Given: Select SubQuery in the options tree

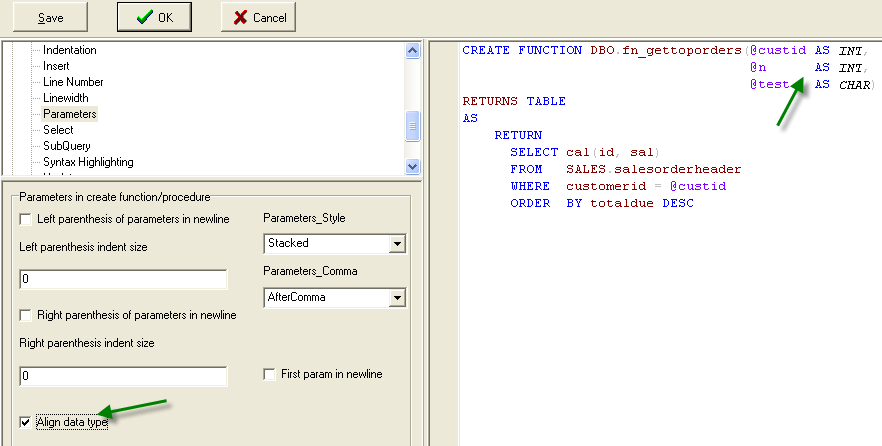Looking at the screenshot, I should click(x=67, y=146).
